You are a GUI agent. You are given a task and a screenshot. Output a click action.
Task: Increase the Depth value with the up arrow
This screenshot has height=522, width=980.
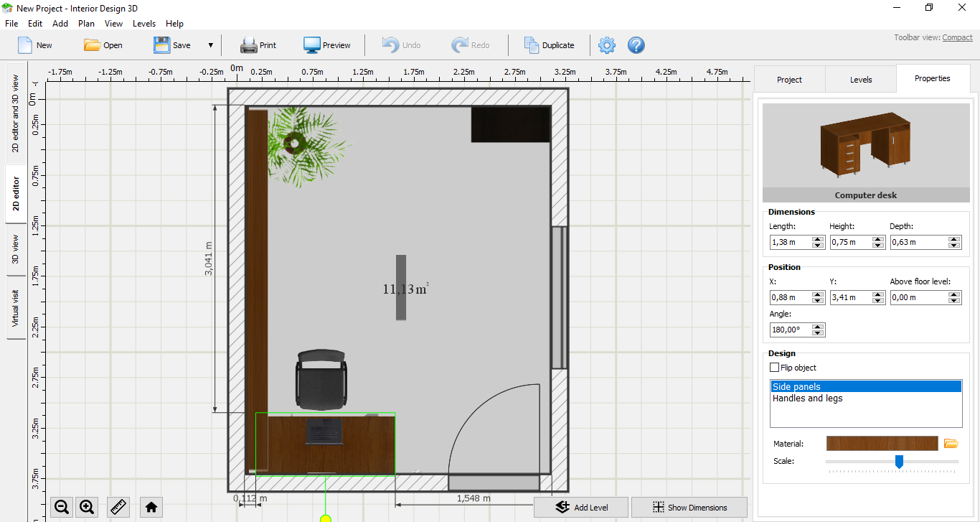[954, 239]
